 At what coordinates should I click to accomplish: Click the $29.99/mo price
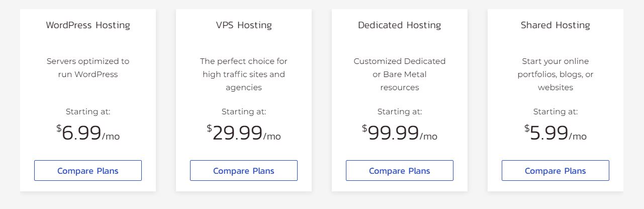point(244,133)
